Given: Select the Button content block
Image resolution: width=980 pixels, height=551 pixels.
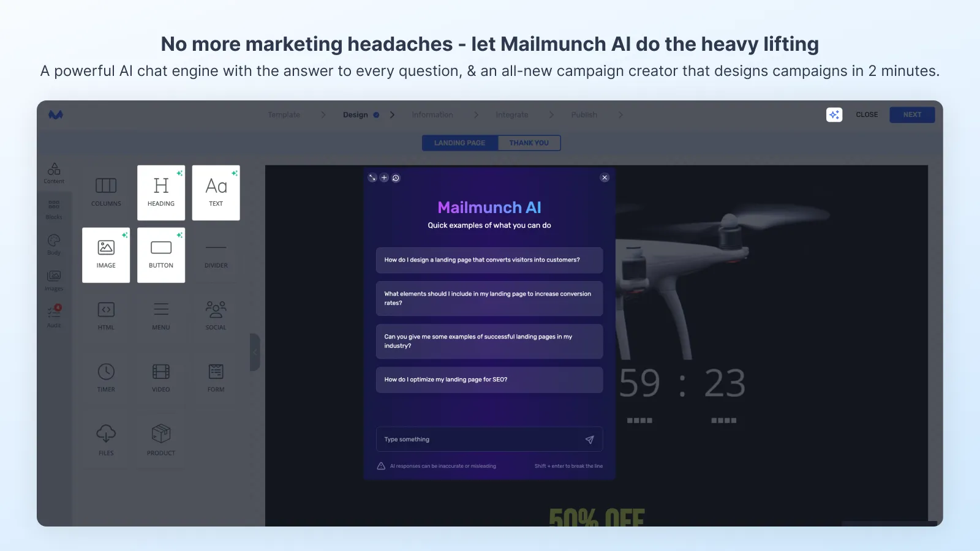Looking at the screenshot, I should coord(161,255).
